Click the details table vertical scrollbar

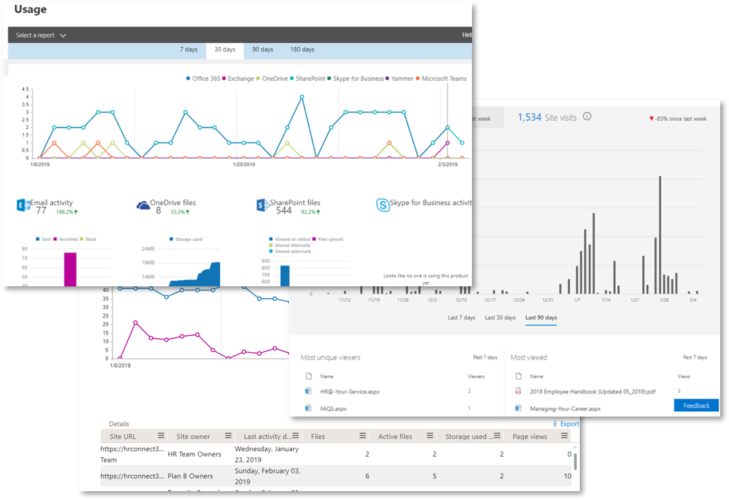[575, 461]
